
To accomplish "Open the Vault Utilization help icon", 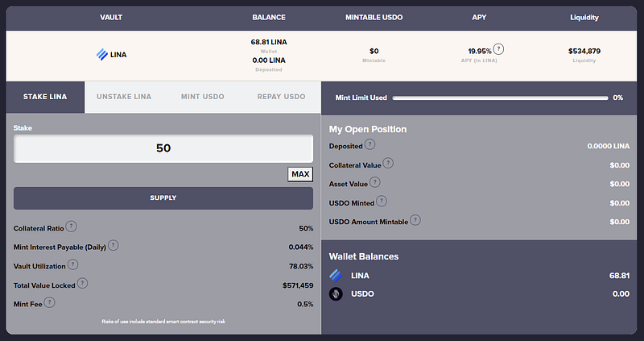I will coord(72,264).
